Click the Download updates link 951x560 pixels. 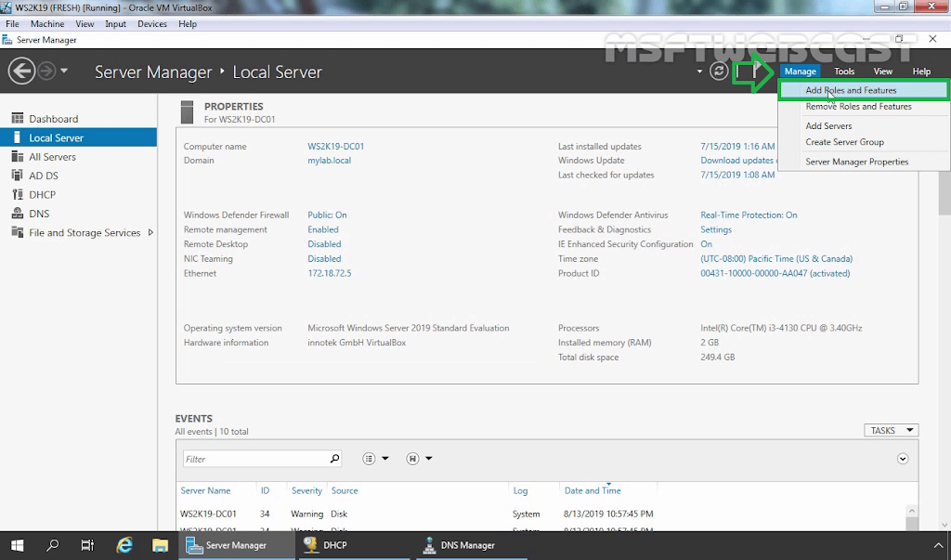tap(738, 160)
